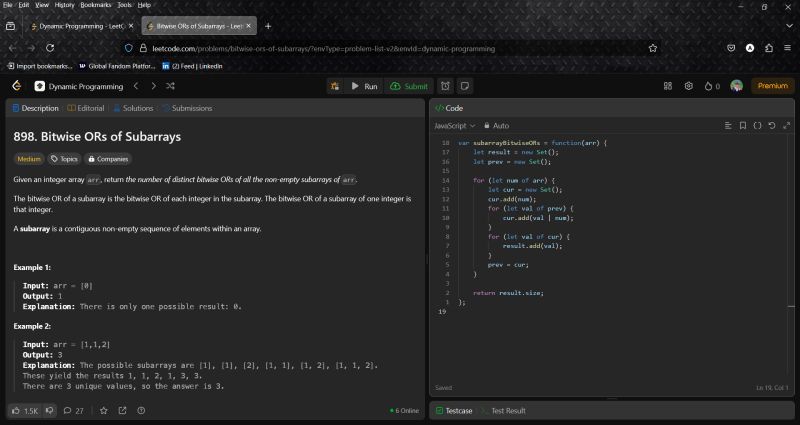This screenshot has width=800, height=425.
Task: Open the debugger icon beside Run
Action: [x=335, y=86]
